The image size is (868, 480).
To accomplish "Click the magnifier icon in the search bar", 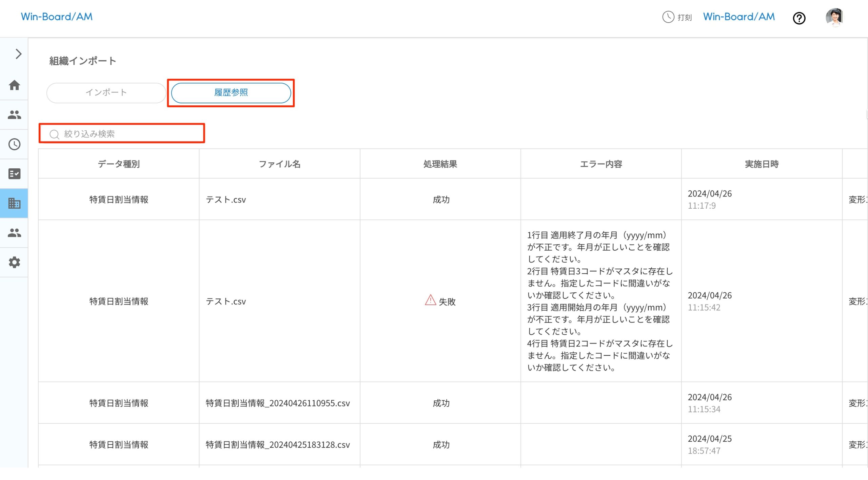I will 54,134.
